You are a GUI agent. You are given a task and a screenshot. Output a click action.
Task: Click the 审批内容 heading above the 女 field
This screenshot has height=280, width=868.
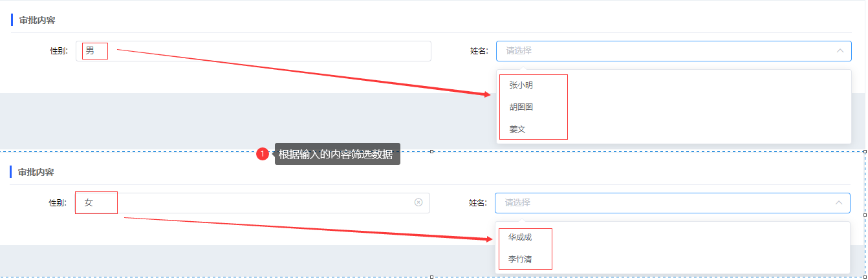(x=36, y=172)
